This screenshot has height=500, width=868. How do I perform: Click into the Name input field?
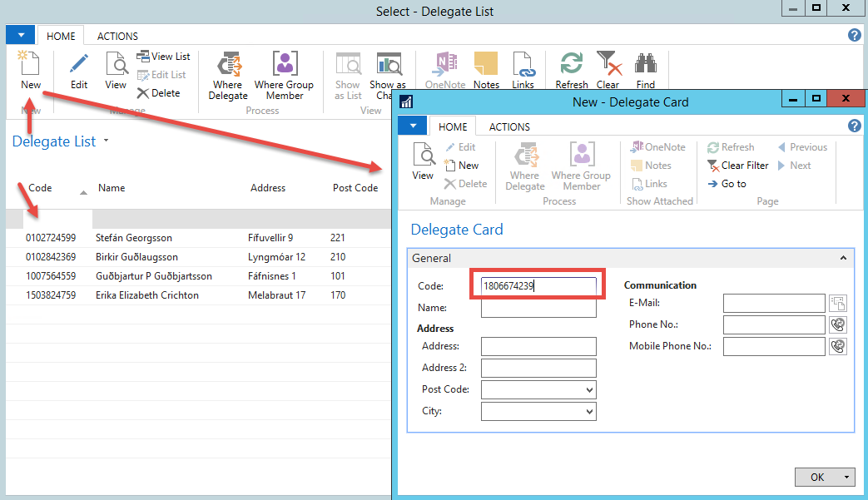[538, 309]
